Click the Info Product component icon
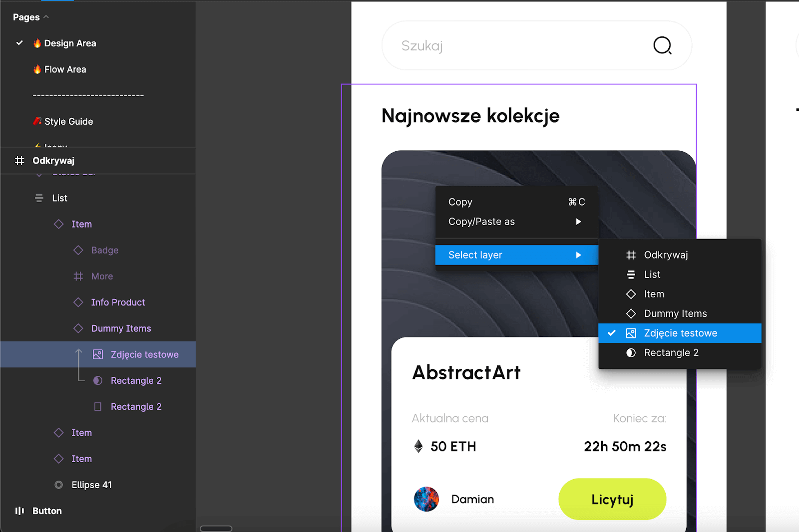The image size is (799, 532). coord(78,302)
